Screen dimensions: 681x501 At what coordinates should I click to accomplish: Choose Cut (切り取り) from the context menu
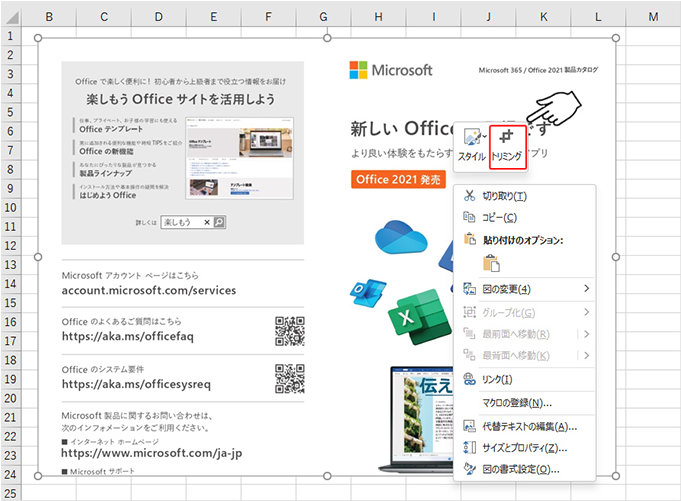524,196
